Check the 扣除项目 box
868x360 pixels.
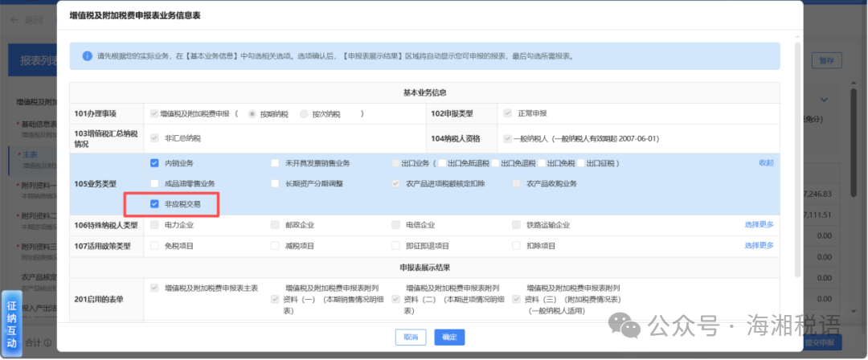click(x=516, y=245)
